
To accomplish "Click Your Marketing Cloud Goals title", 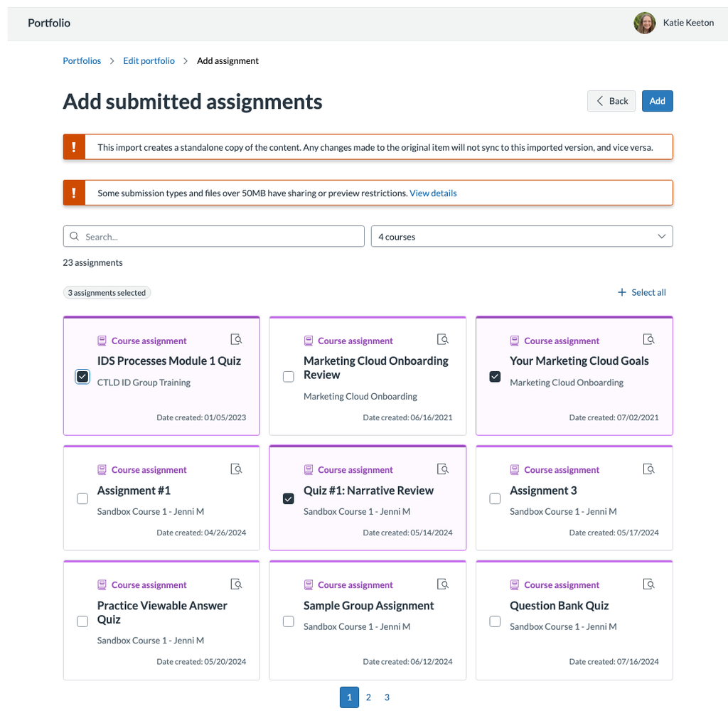I will [579, 361].
